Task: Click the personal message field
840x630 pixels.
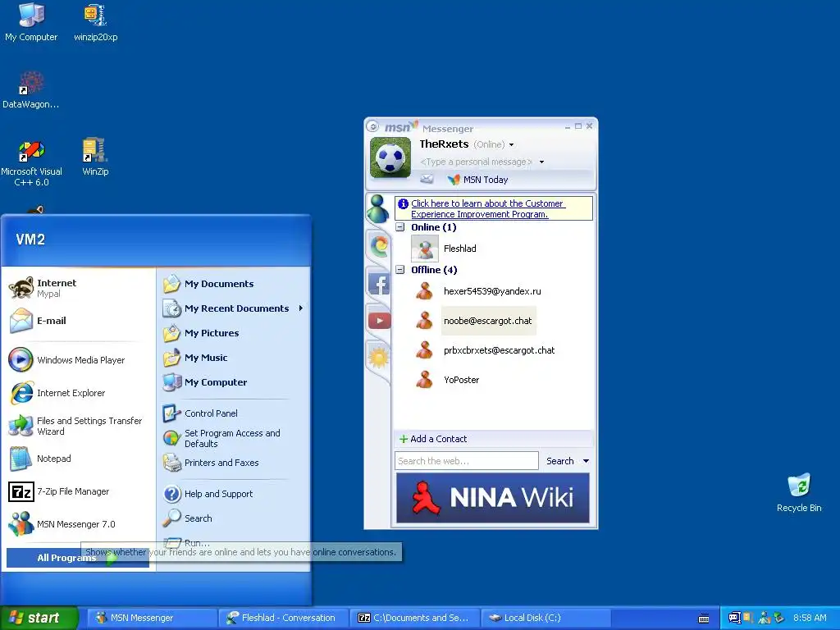Action: coord(477,162)
